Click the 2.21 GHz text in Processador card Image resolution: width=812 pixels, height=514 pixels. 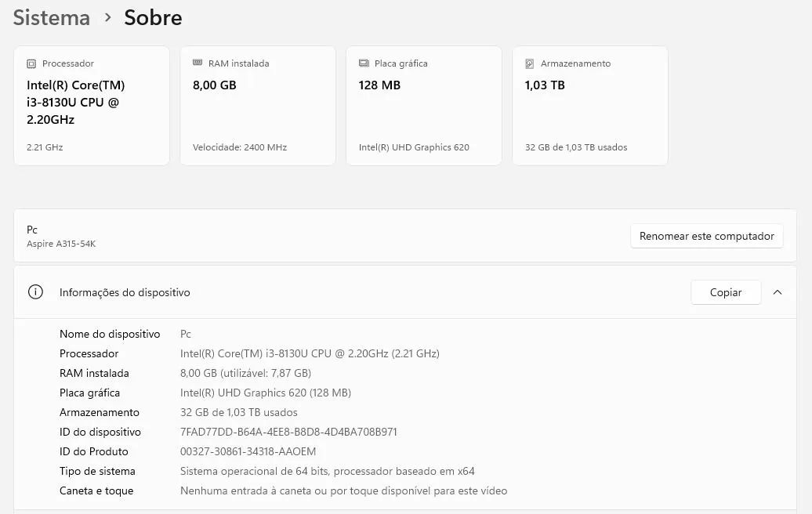45,147
